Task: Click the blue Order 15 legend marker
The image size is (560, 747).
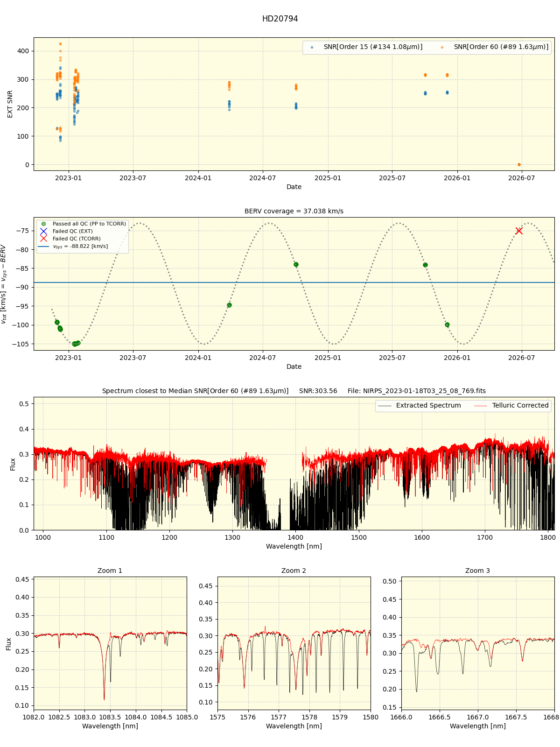Action: point(312,48)
